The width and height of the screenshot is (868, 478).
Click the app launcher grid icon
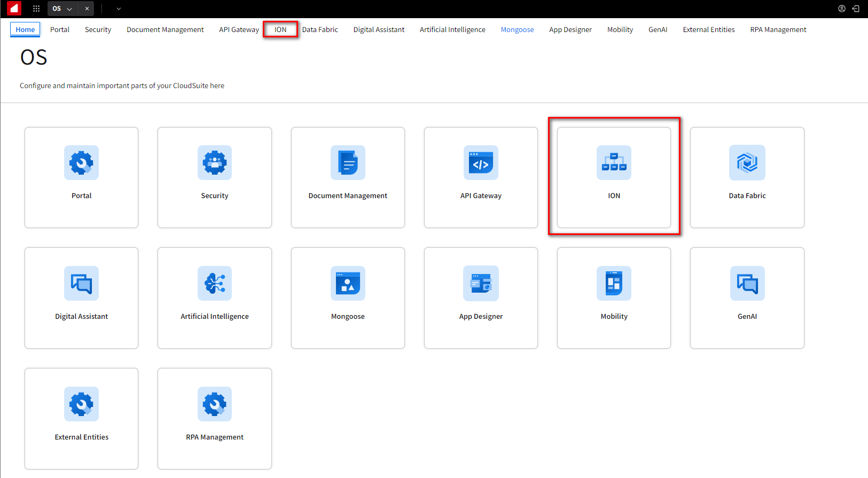click(36, 9)
